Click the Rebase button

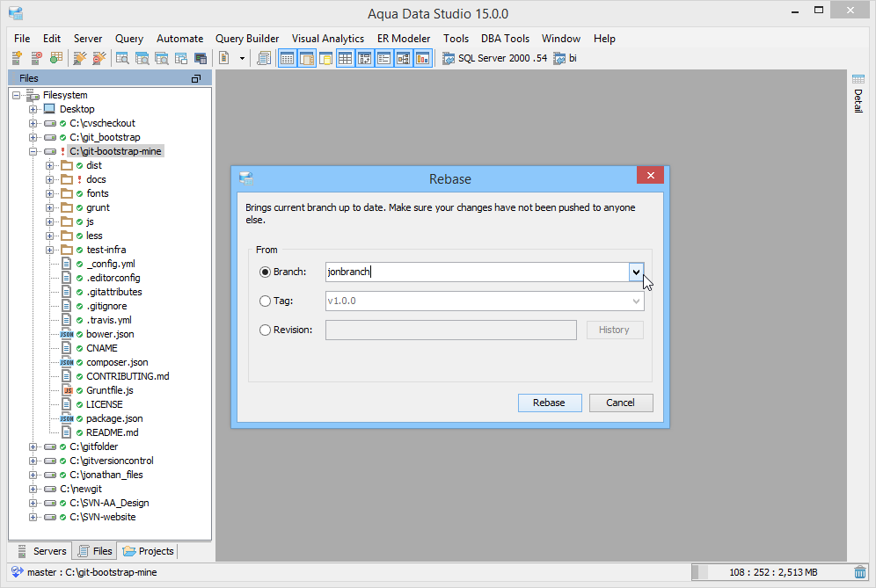click(x=550, y=403)
